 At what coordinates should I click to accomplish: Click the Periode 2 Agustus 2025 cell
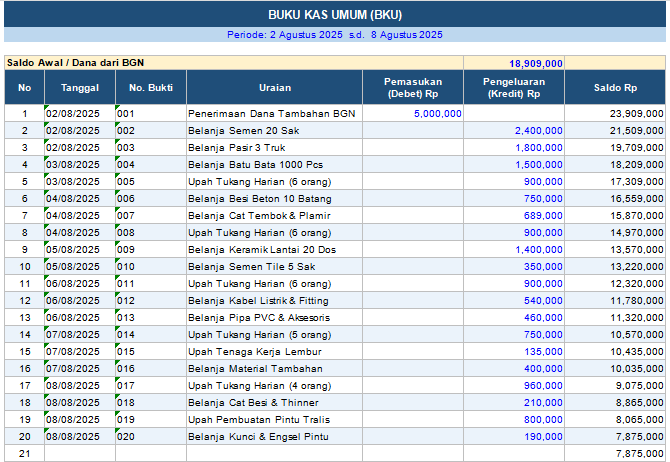point(335,35)
